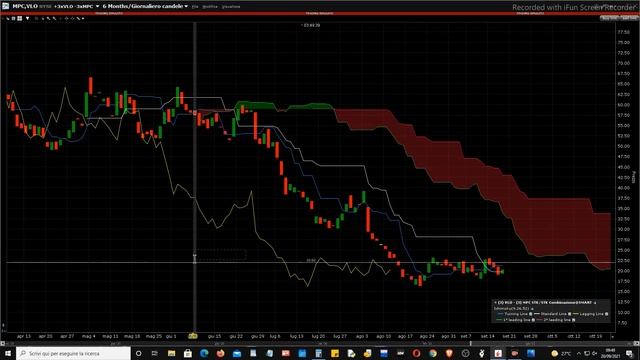Open Firefox from the taskbar
The height and width of the screenshot is (360, 640).
pyautogui.click(x=220, y=353)
